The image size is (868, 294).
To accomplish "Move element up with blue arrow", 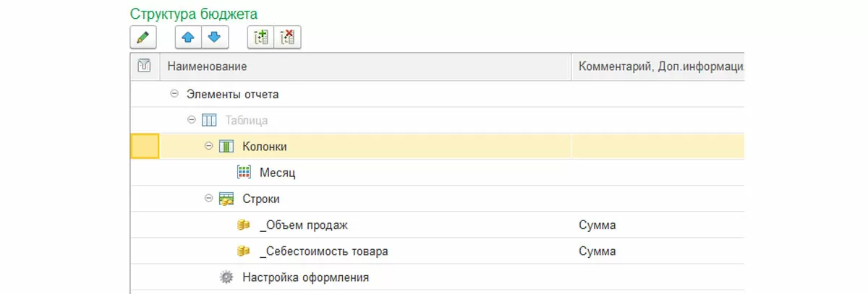I will click(x=188, y=37).
